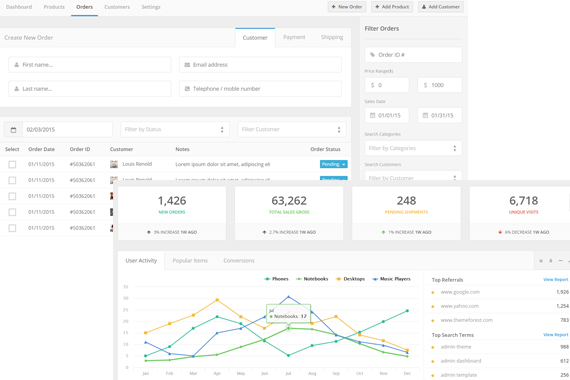Click the Email address input field

click(260, 65)
